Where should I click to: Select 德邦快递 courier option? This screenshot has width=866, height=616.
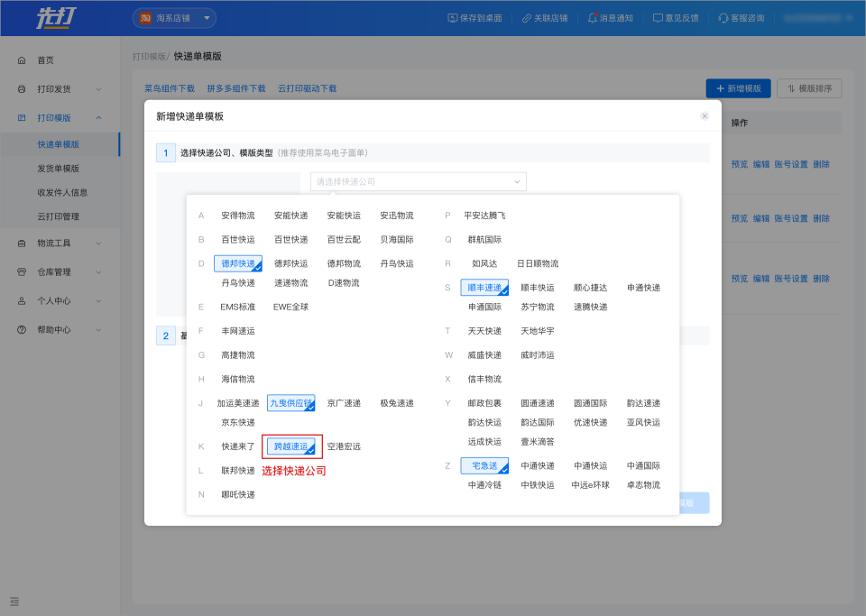click(238, 263)
